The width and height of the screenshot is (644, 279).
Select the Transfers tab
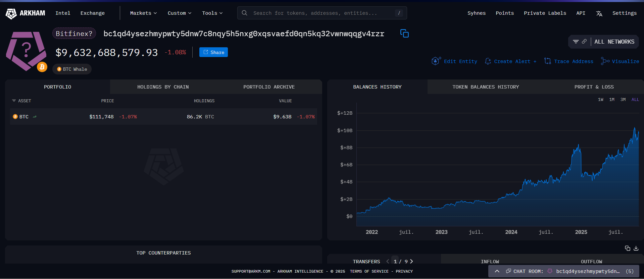(366, 261)
